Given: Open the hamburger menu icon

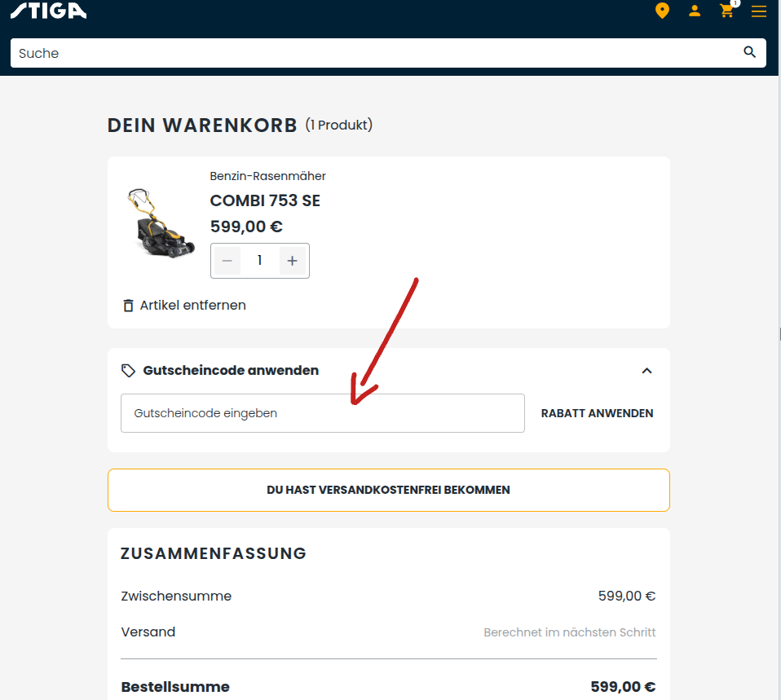Looking at the screenshot, I should [x=759, y=11].
